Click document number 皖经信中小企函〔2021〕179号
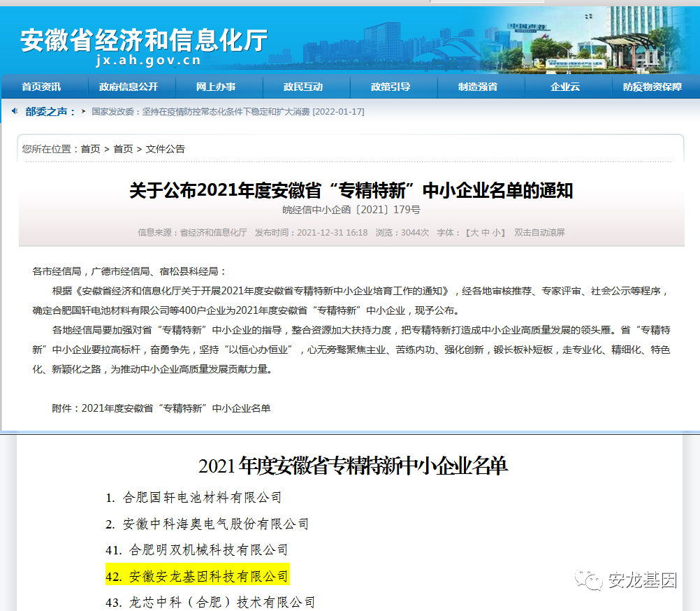The height and width of the screenshot is (611, 700). (351, 210)
